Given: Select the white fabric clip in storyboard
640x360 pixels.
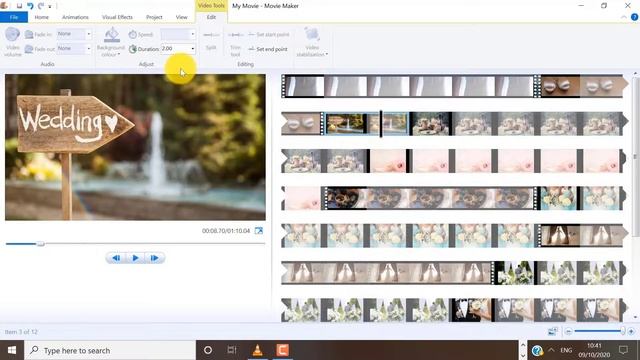Looking at the screenshot, I should [x=409, y=86].
